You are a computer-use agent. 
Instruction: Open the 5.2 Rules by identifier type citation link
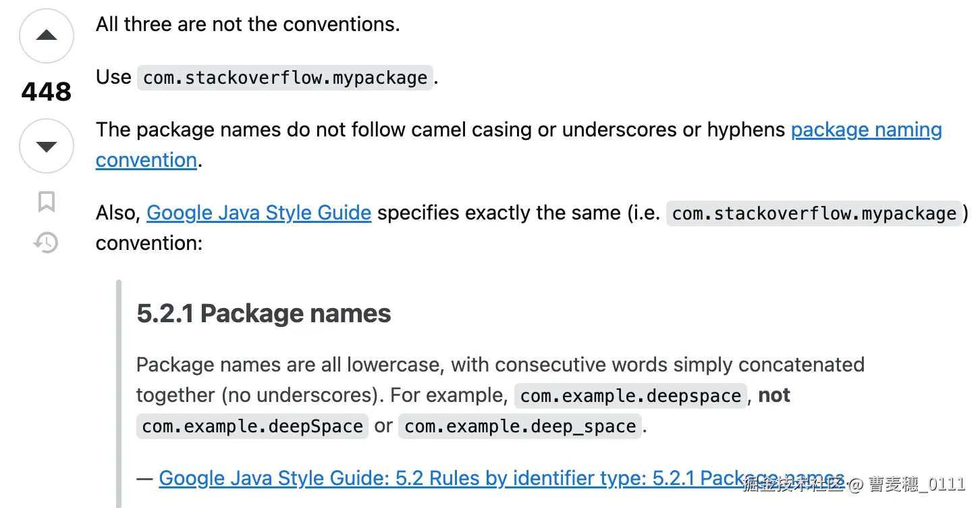click(501, 478)
